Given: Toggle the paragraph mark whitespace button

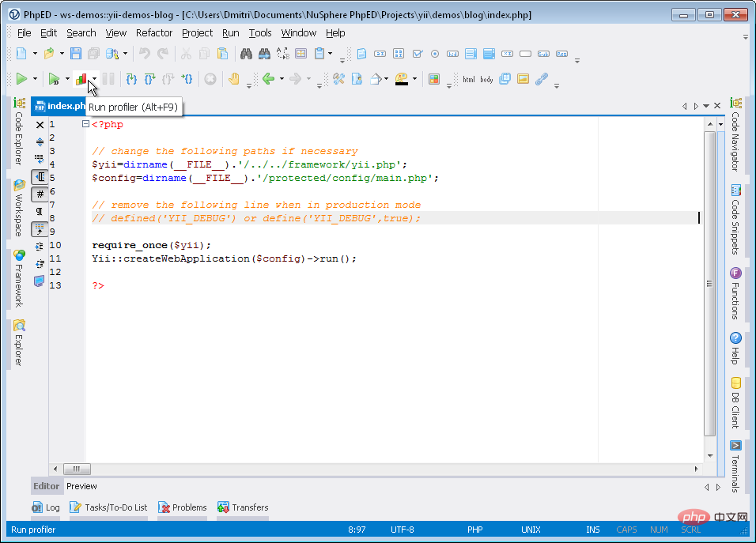Looking at the screenshot, I should pos(40,211).
